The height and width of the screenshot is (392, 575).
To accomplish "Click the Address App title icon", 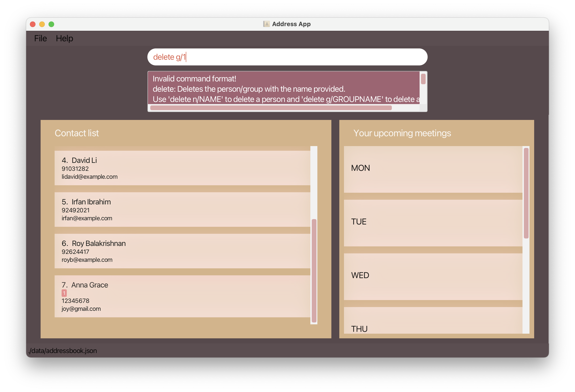I will [266, 24].
